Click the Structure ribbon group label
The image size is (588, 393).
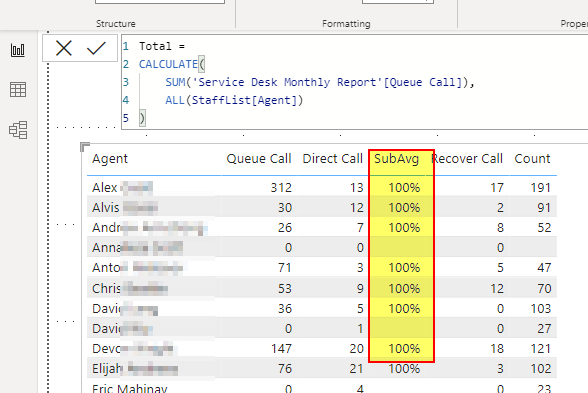click(x=116, y=24)
